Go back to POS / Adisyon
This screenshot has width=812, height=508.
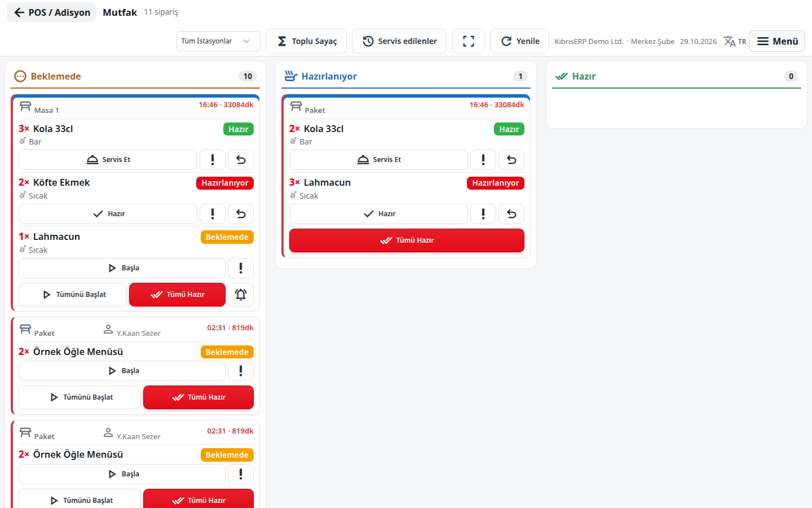point(51,12)
